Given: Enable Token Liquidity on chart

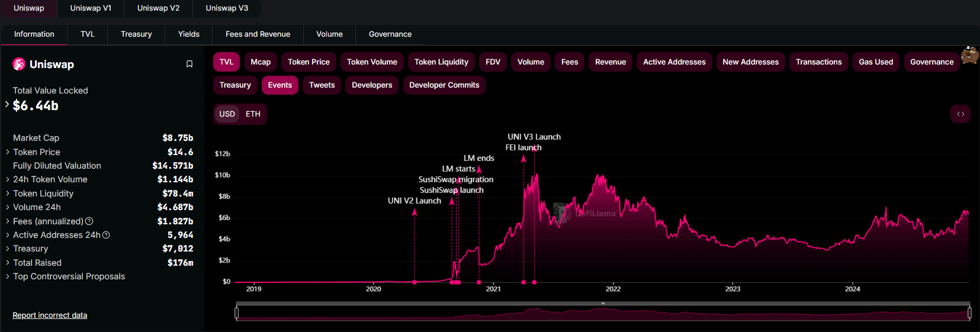Looking at the screenshot, I should 441,62.
